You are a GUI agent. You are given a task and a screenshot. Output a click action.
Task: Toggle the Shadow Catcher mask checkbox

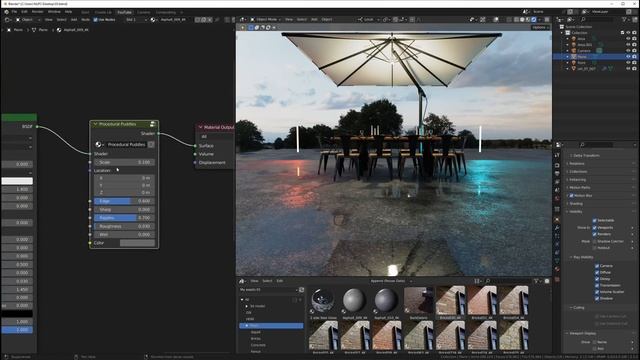point(595,241)
